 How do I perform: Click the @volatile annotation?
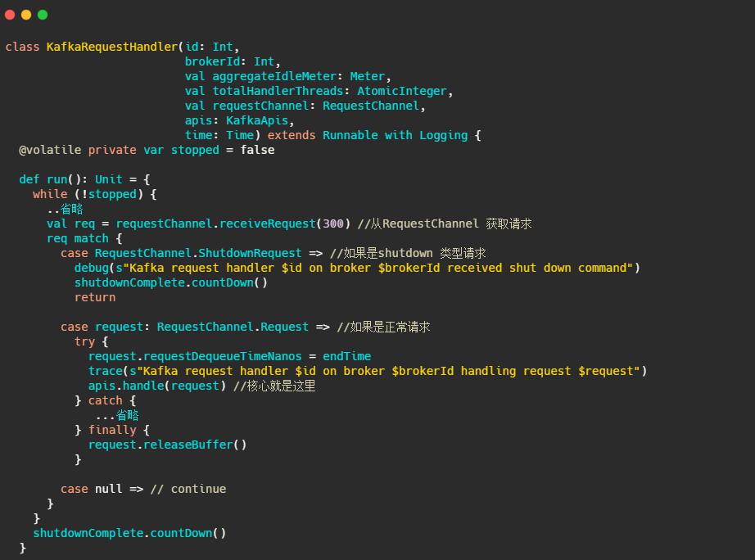coord(50,150)
